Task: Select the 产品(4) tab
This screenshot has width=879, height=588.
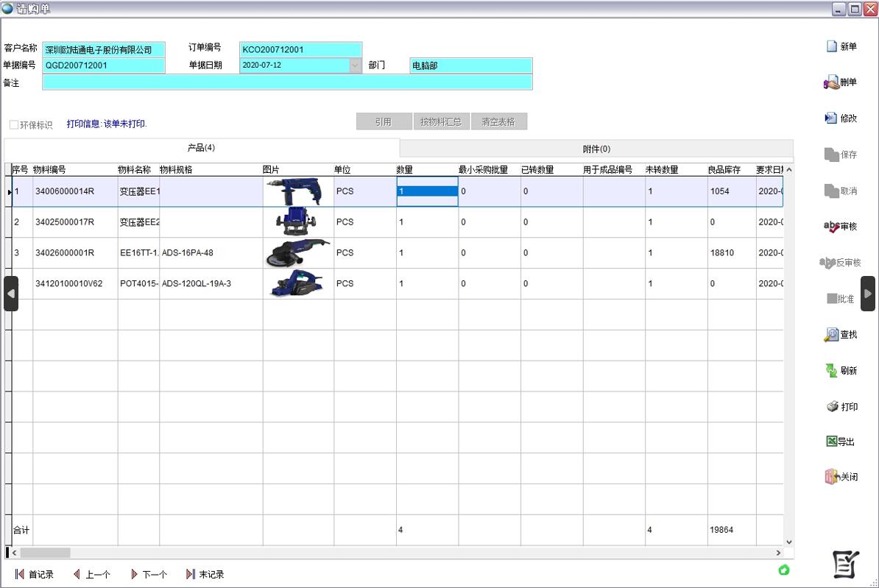Action: pos(201,148)
